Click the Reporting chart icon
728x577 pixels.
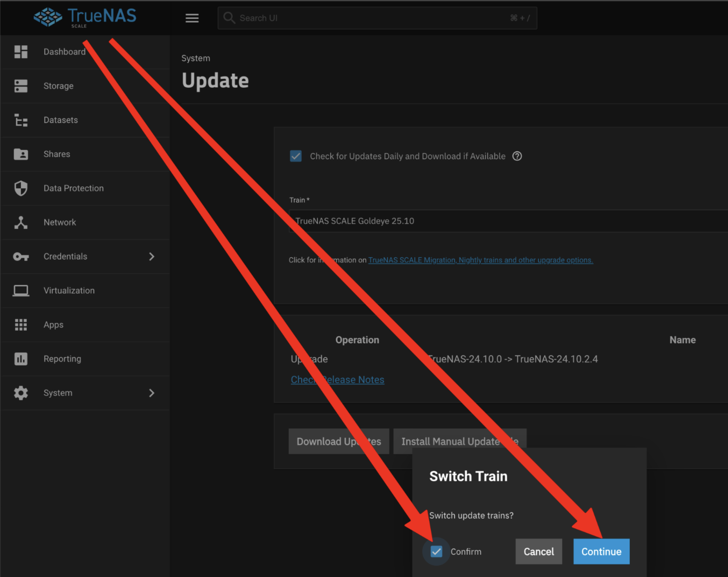(21, 359)
